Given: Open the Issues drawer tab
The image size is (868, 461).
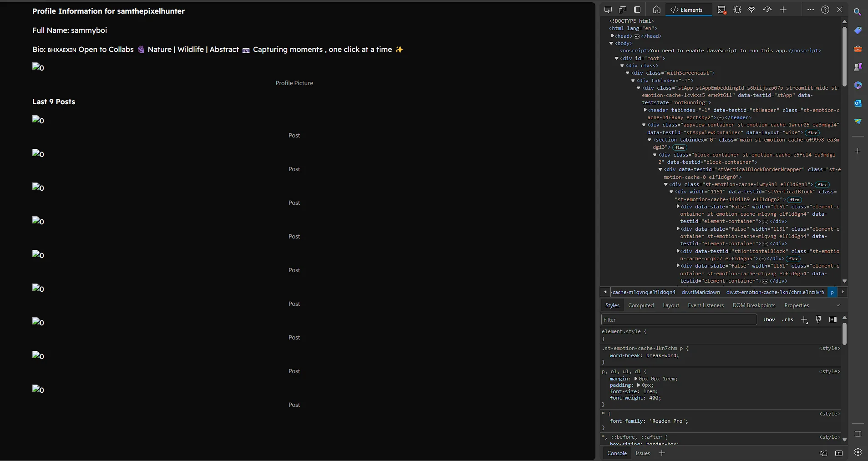Looking at the screenshot, I should click(643, 453).
